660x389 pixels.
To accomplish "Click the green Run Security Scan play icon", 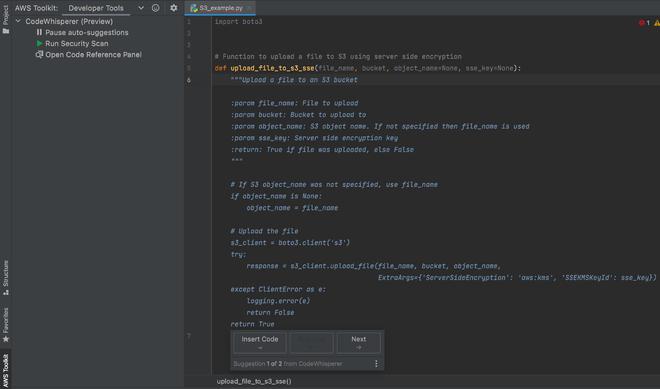I will point(40,43).
